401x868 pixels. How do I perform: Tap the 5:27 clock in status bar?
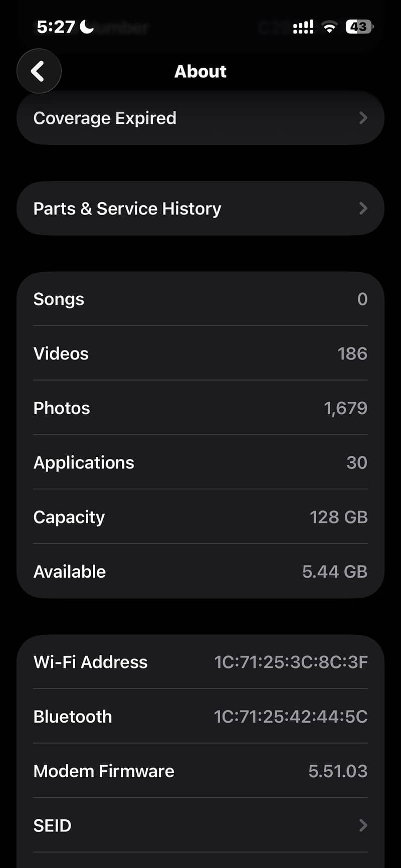56,27
